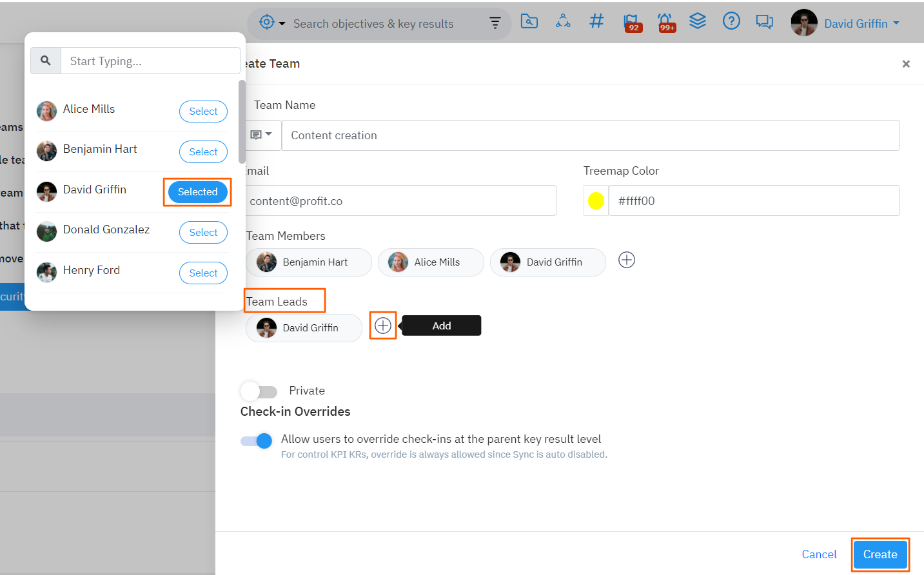This screenshot has height=575, width=924.
Task: Click Alice Mills avatar in the member list
Action: click(x=46, y=111)
